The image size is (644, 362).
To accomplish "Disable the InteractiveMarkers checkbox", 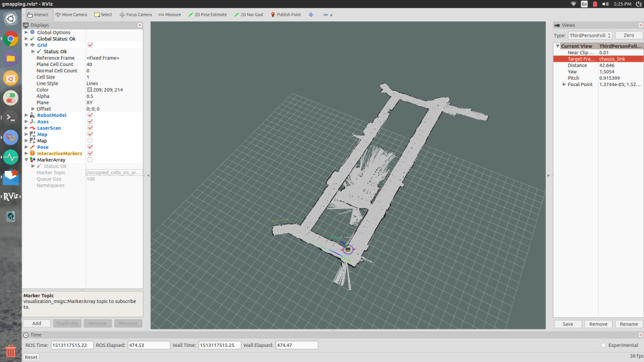I will (90, 153).
